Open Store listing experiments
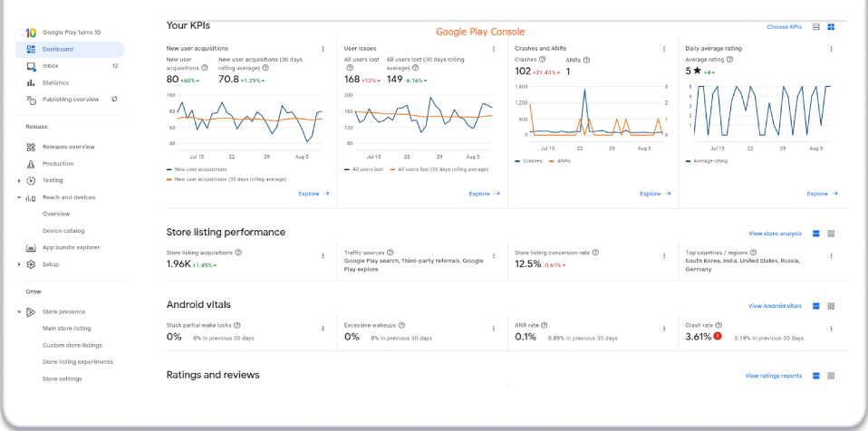The width and height of the screenshot is (868, 431). click(78, 362)
